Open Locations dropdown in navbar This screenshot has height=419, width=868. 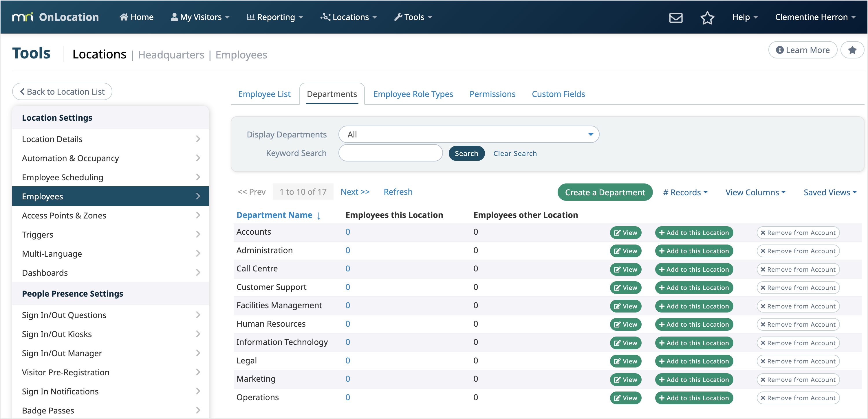click(x=348, y=17)
